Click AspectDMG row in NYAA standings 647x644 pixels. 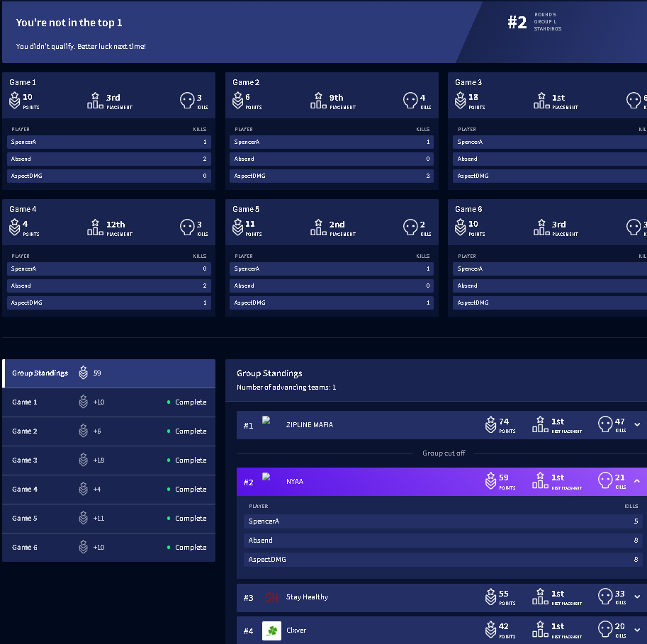[x=443, y=560]
